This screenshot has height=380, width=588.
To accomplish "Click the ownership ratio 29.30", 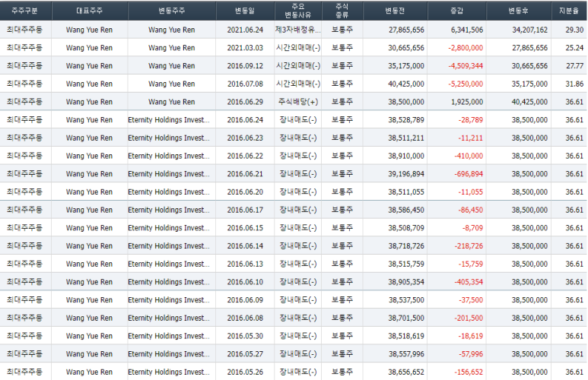I will [574, 30].
